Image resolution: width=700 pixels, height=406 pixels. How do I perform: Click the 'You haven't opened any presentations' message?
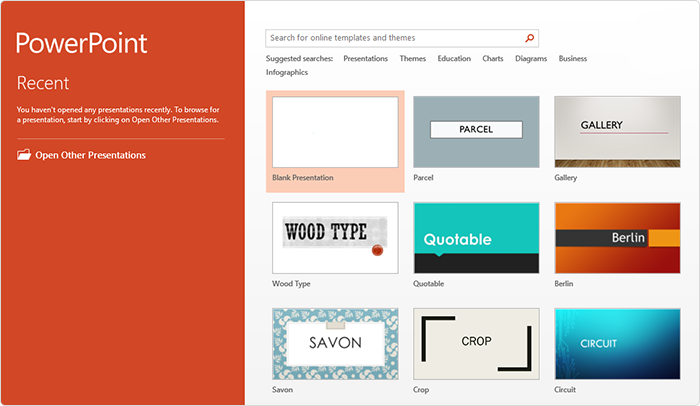coord(118,115)
